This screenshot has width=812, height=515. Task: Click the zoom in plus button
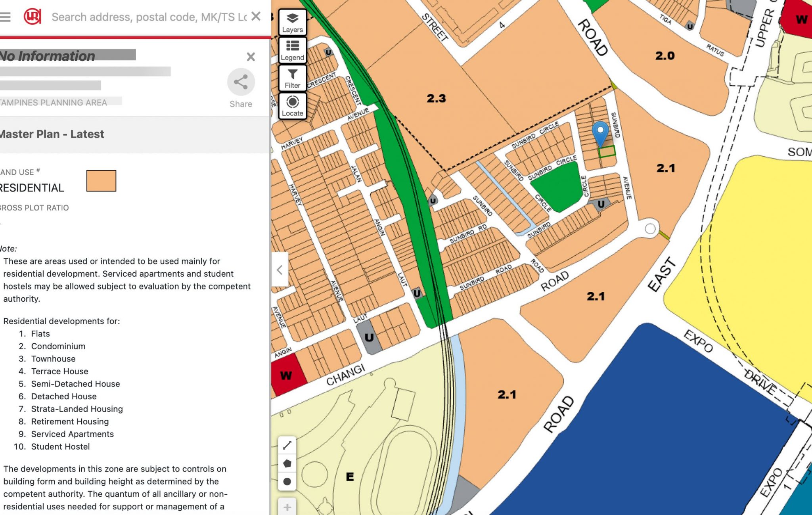click(287, 507)
